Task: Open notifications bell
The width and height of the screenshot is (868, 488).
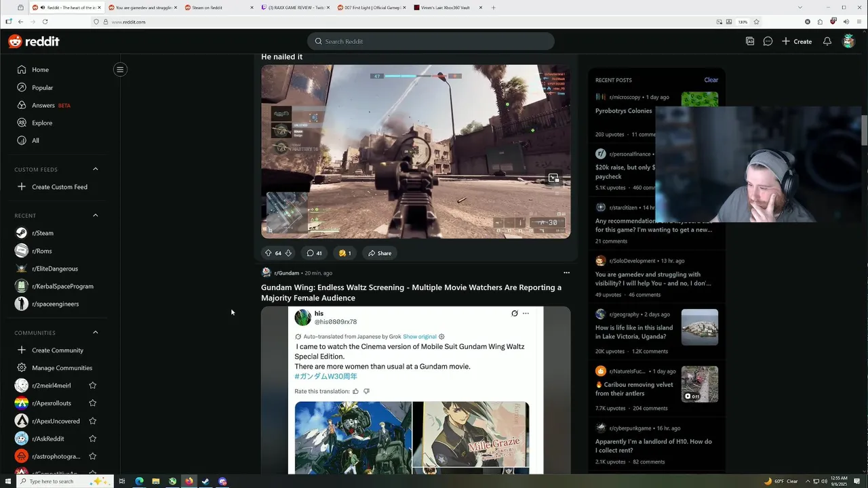Action: tap(827, 41)
